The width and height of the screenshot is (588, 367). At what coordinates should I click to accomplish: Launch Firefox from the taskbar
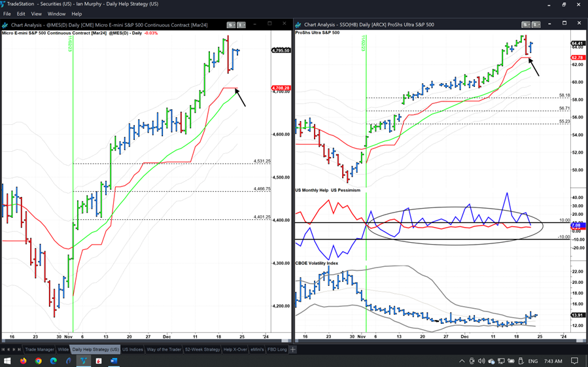click(24, 361)
